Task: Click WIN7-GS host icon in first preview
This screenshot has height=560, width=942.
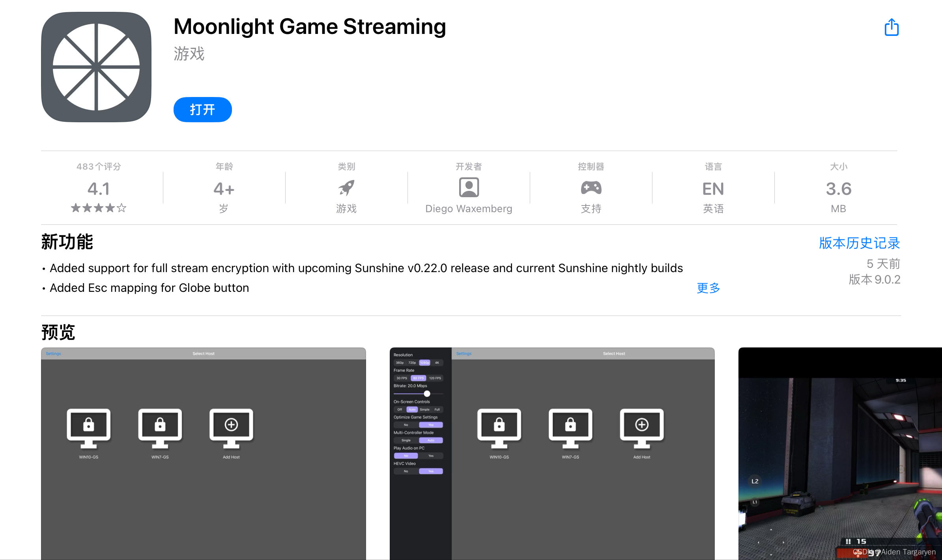Action: [160, 429]
